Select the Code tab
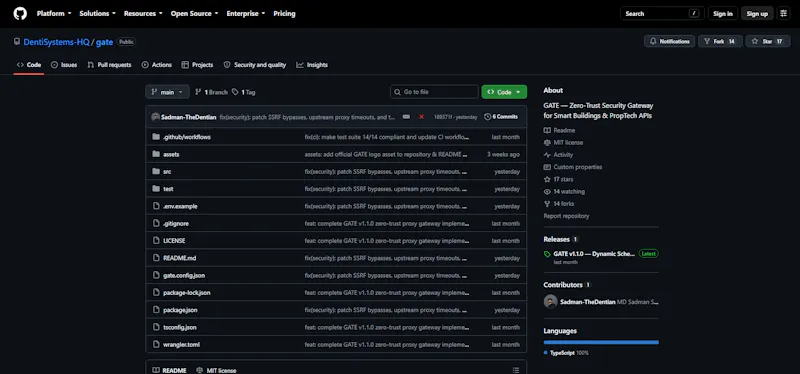The width and height of the screenshot is (800, 374). coord(29,65)
